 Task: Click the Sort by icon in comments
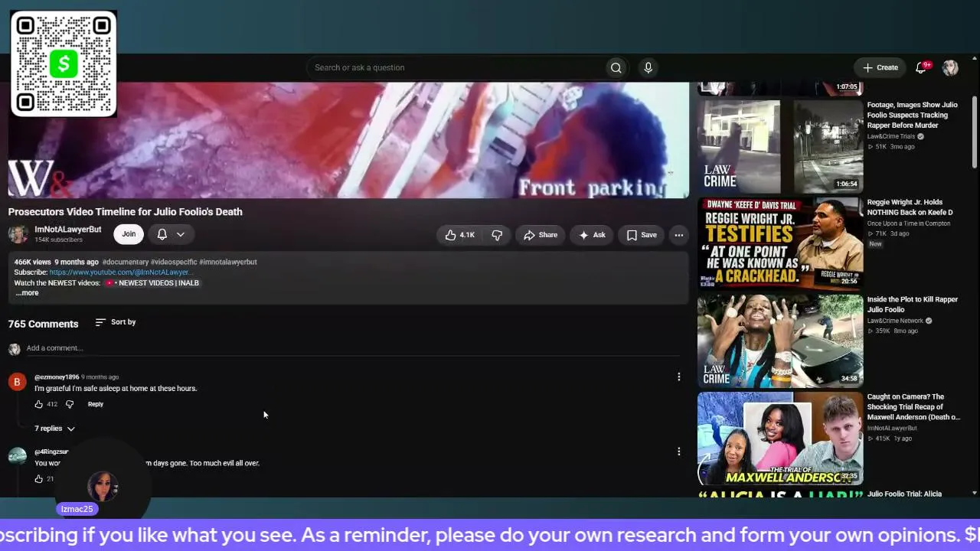tap(100, 322)
